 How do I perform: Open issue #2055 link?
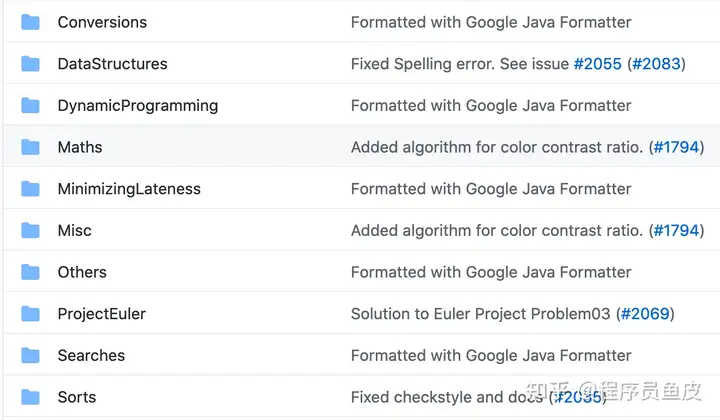[x=597, y=64]
